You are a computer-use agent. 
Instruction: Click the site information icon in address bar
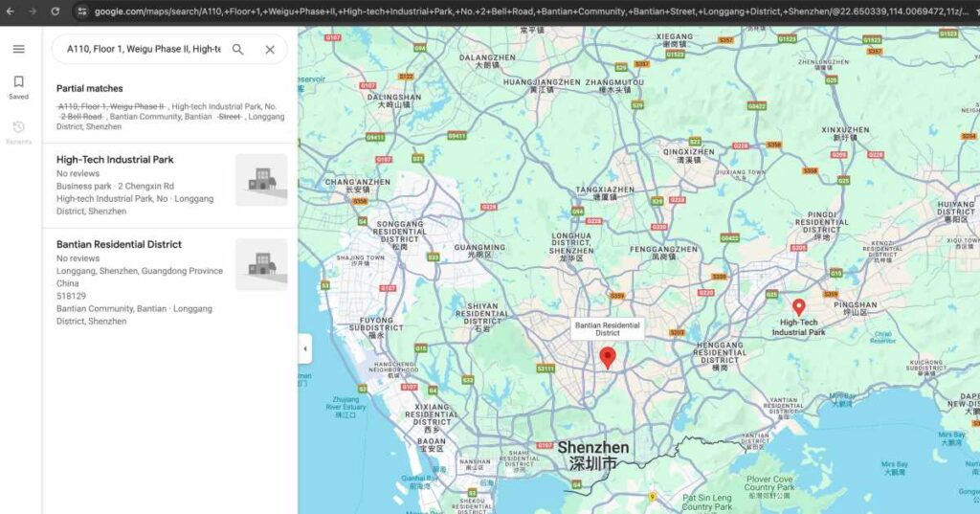(82, 11)
